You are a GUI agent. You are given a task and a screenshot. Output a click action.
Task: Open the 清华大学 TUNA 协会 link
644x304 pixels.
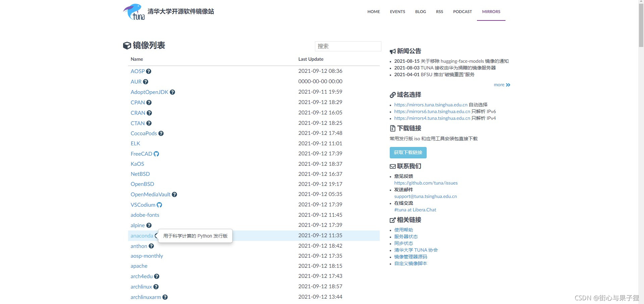tap(416, 250)
